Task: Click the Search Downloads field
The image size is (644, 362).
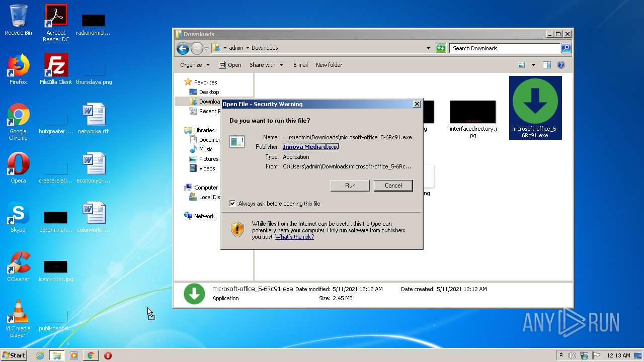Action: click(x=505, y=48)
